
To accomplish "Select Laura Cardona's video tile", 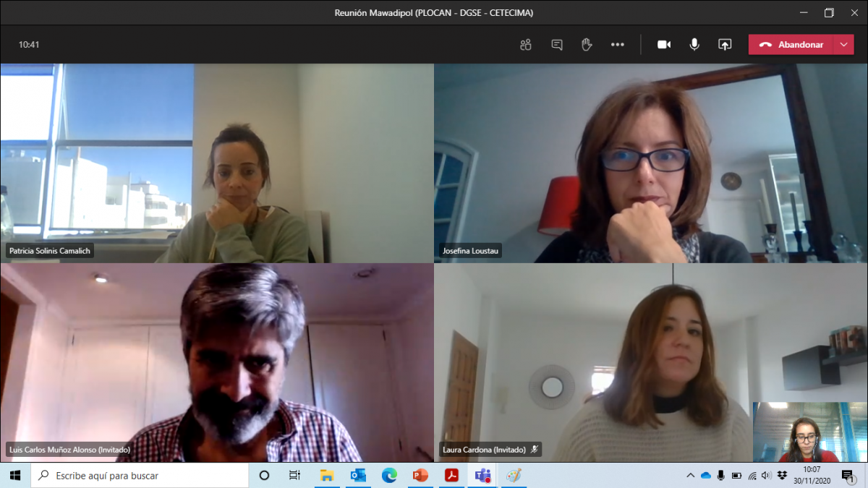I will point(651,363).
